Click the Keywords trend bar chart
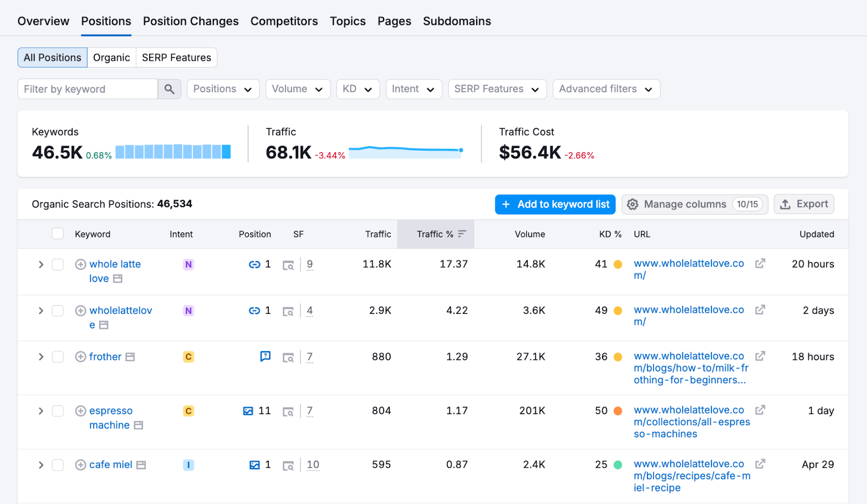Viewport: 867px width, 504px height. [x=173, y=152]
